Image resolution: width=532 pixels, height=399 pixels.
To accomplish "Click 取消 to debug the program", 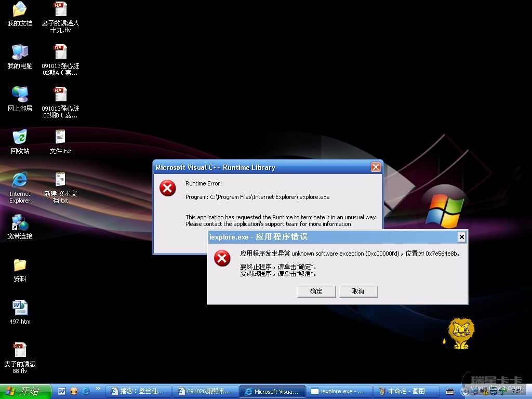I will 358,291.
